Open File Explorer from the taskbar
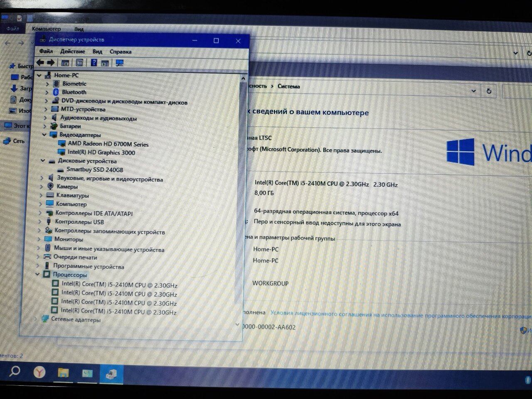 (x=63, y=372)
